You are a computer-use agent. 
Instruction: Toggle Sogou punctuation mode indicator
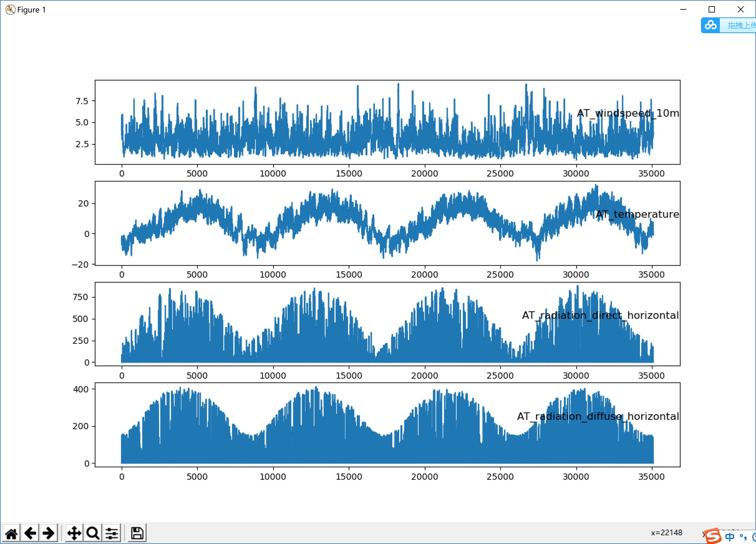point(743,537)
